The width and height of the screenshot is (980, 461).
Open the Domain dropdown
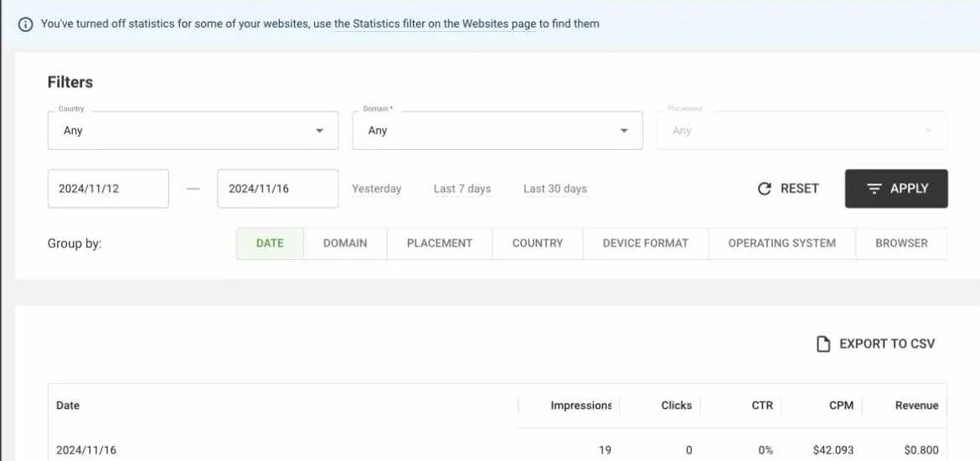point(498,130)
